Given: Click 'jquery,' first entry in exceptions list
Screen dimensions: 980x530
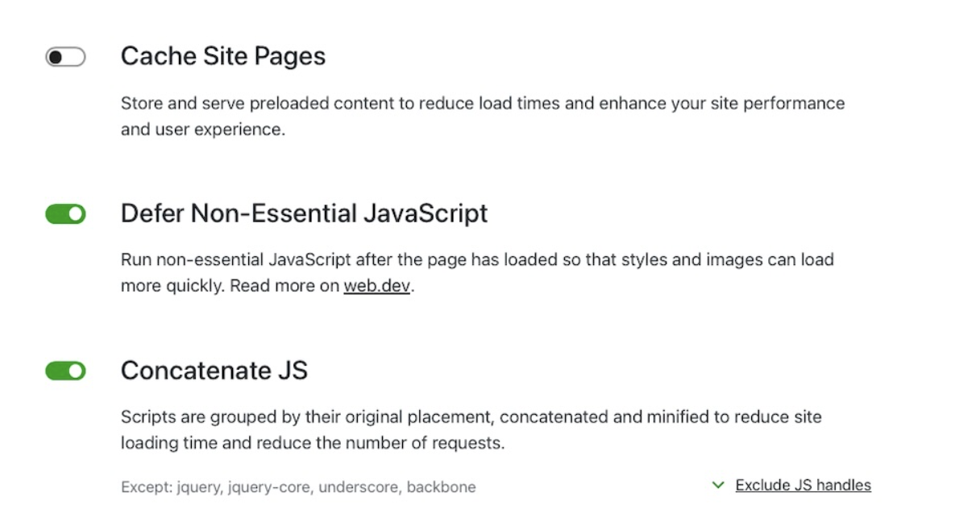Looking at the screenshot, I should pos(197,487).
